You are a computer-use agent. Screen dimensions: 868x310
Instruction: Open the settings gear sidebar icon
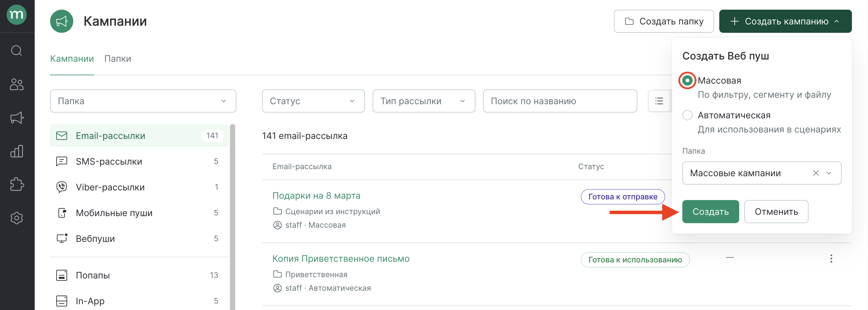click(16, 218)
